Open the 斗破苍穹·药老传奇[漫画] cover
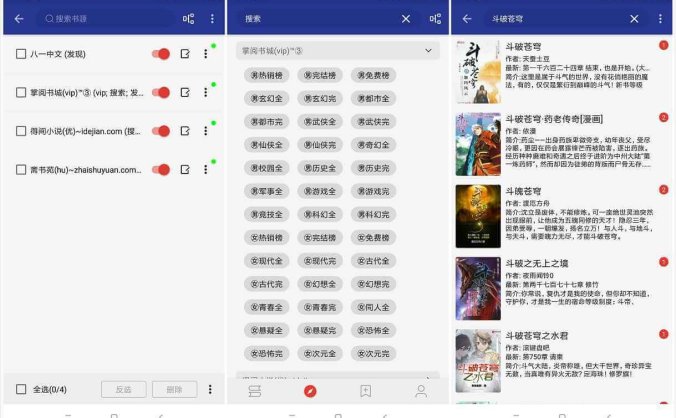Viewport: 676px width, 418px height. (x=478, y=144)
